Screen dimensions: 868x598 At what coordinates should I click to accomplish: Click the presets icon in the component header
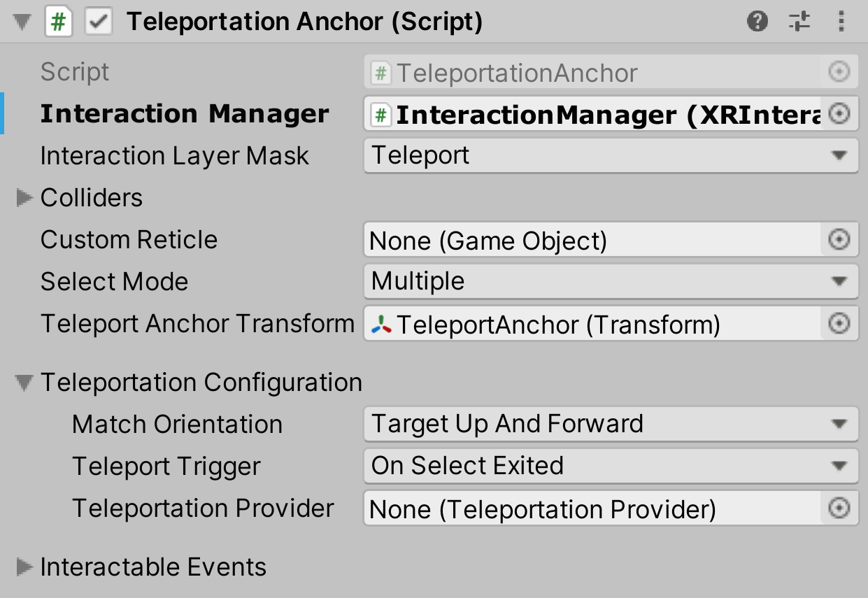point(799,21)
